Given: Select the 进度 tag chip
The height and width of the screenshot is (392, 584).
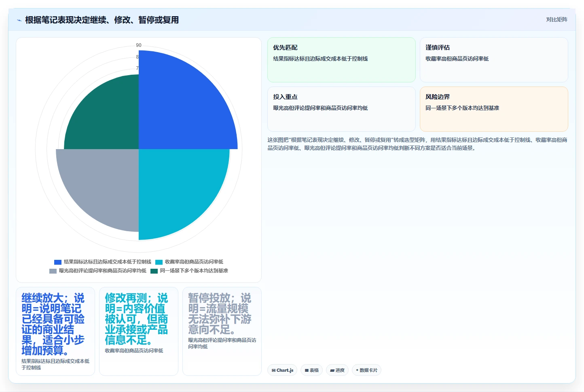Looking at the screenshot, I should tap(337, 370).
